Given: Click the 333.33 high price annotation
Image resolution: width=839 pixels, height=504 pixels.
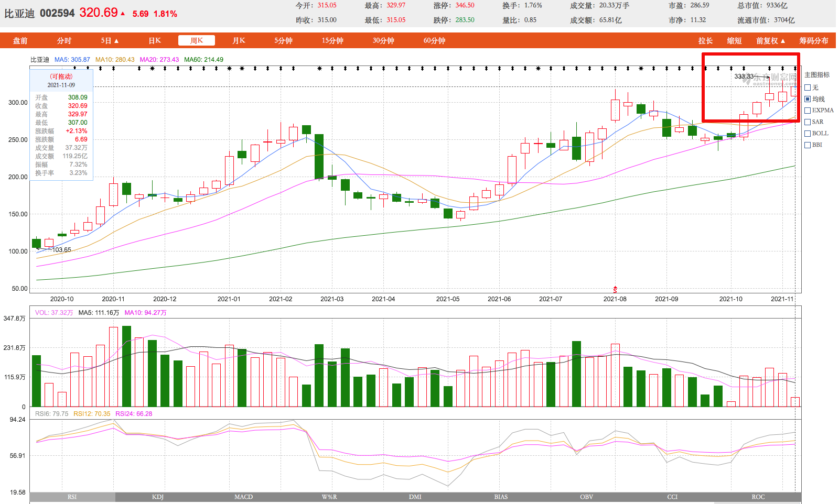Looking at the screenshot, I should [x=744, y=76].
